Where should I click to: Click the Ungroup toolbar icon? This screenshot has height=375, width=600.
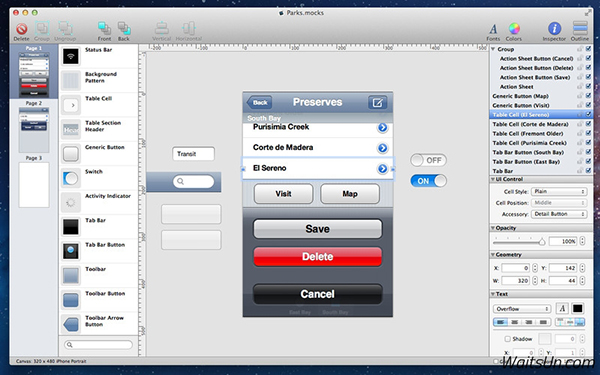65,29
